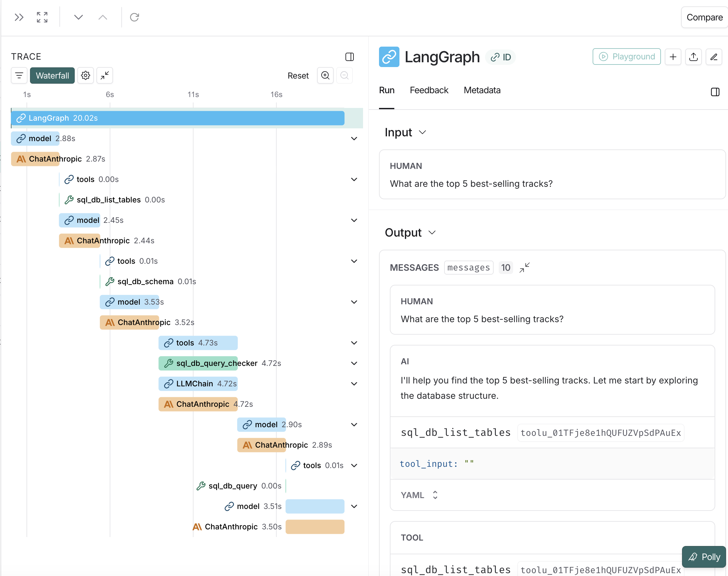
Task: Click the refresh icon
Action: pyautogui.click(x=134, y=17)
